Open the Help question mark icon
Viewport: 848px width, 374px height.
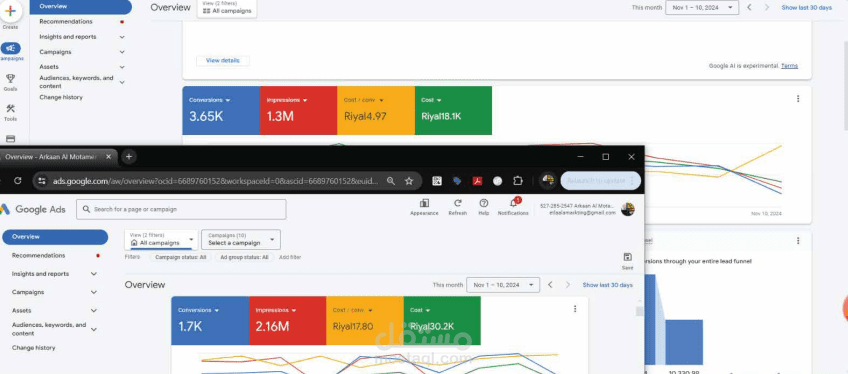coord(483,203)
